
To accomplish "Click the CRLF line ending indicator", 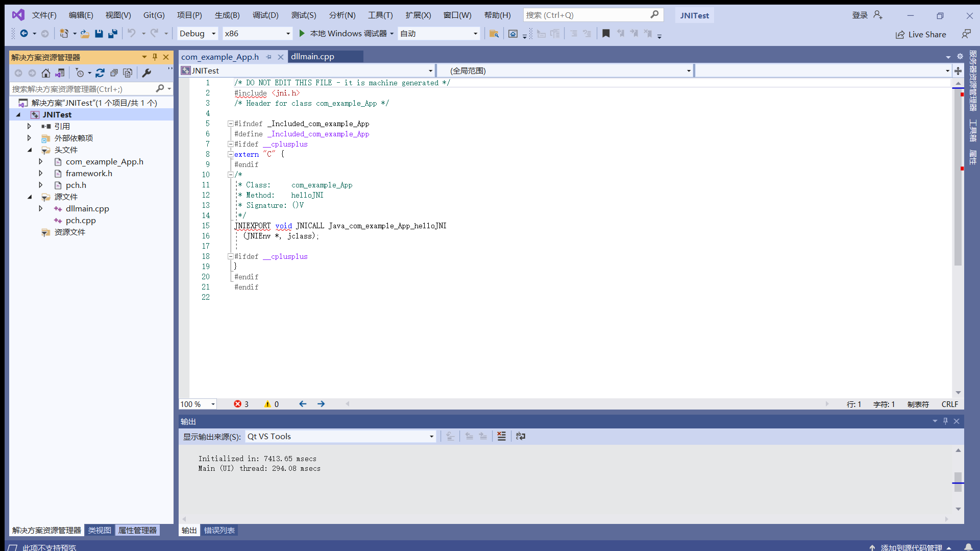I will pos(950,404).
